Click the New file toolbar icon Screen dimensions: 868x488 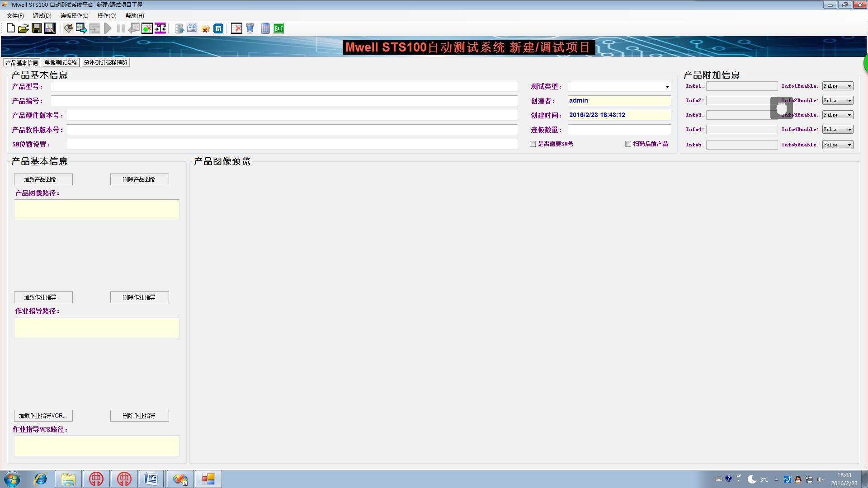(10, 28)
